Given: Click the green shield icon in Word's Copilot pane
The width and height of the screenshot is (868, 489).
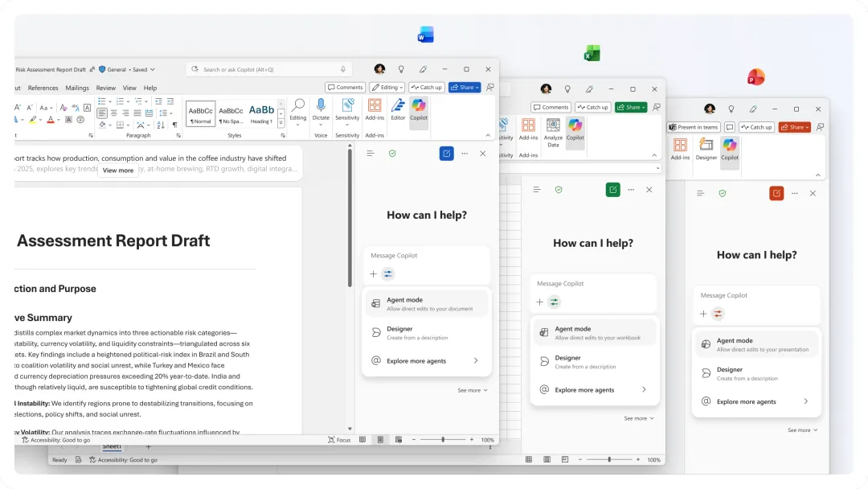Looking at the screenshot, I should 392,154.
